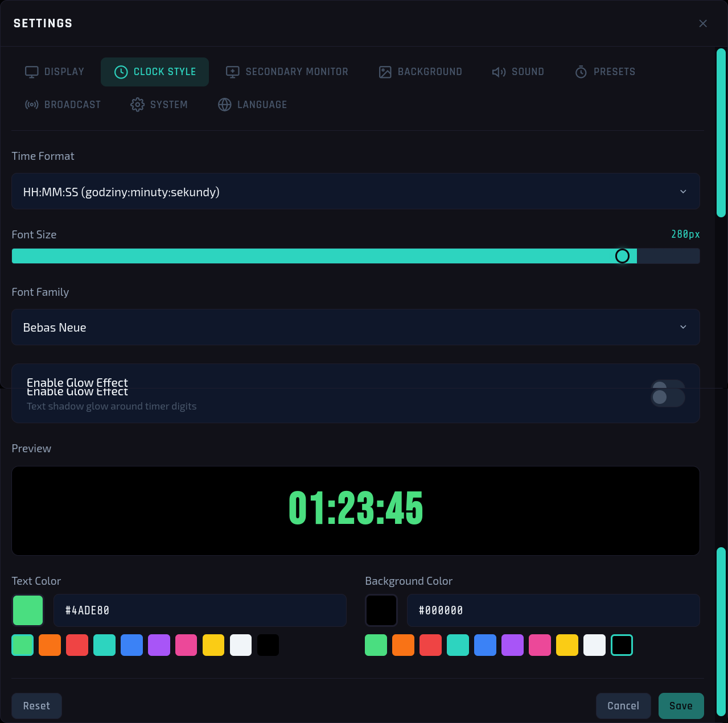Image resolution: width=728 pixels, height=723 pixels.
Task: Click the clock icon in Clock Style tab
Action: point(121,72)
